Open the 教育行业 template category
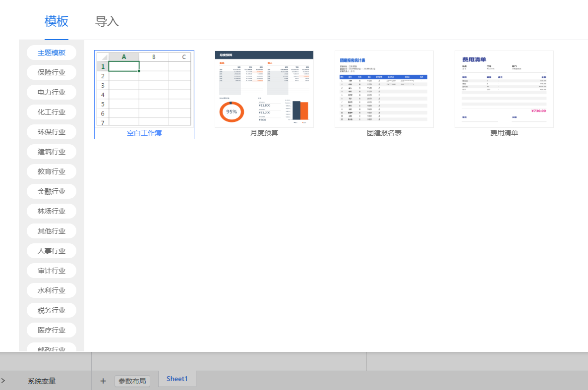The image size is (588, 390). coord(52,172)
